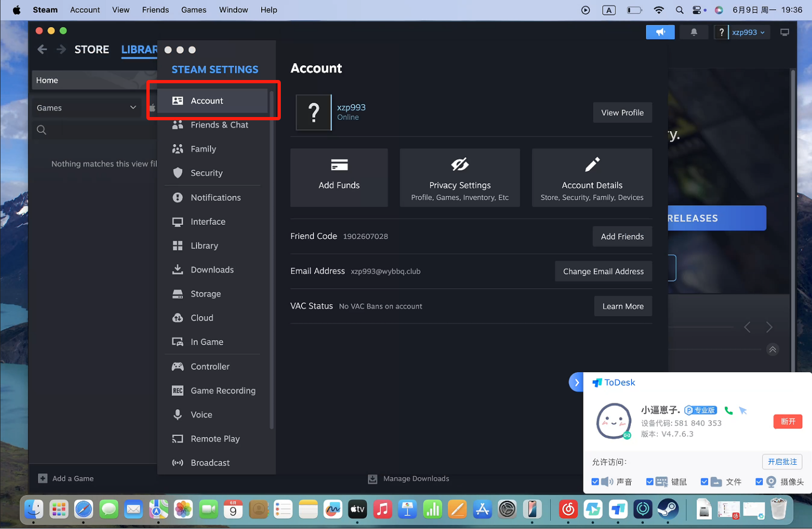Click the scroll-to-top double chevron
This screenshot has height=529, width=812.
click(772, 349)
